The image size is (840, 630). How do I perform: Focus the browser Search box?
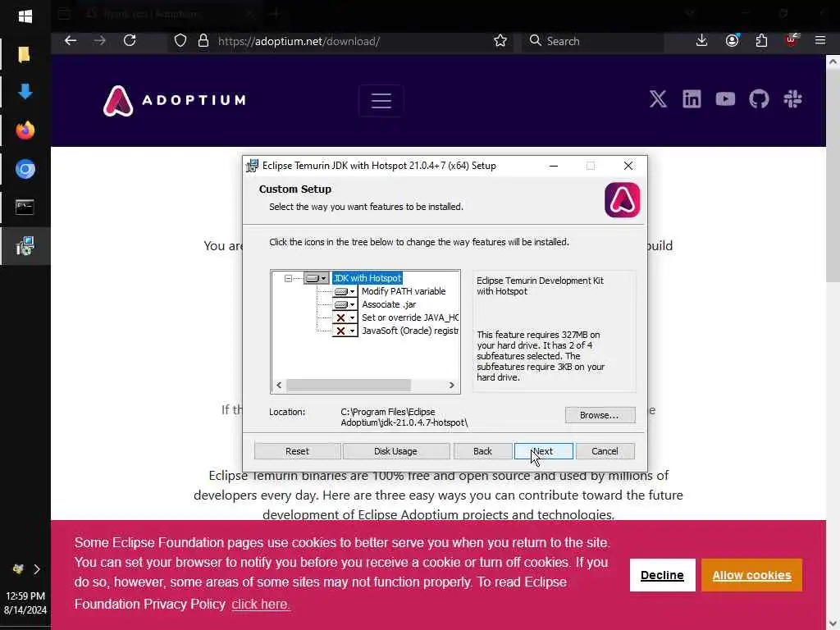[593, 41]
